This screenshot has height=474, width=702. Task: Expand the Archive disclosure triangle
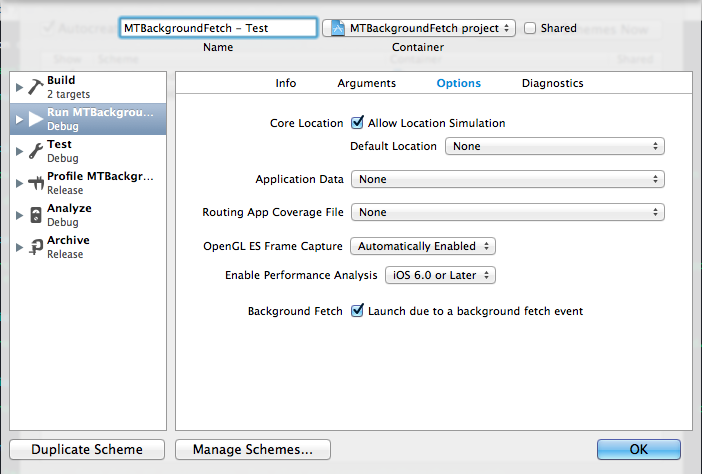click(19, 247)
